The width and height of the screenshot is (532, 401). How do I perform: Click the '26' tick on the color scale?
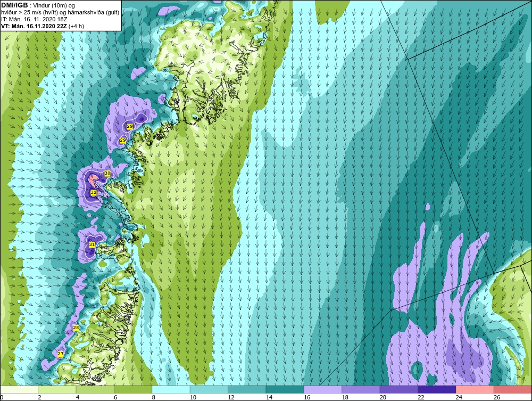click(x=497, y=397)
